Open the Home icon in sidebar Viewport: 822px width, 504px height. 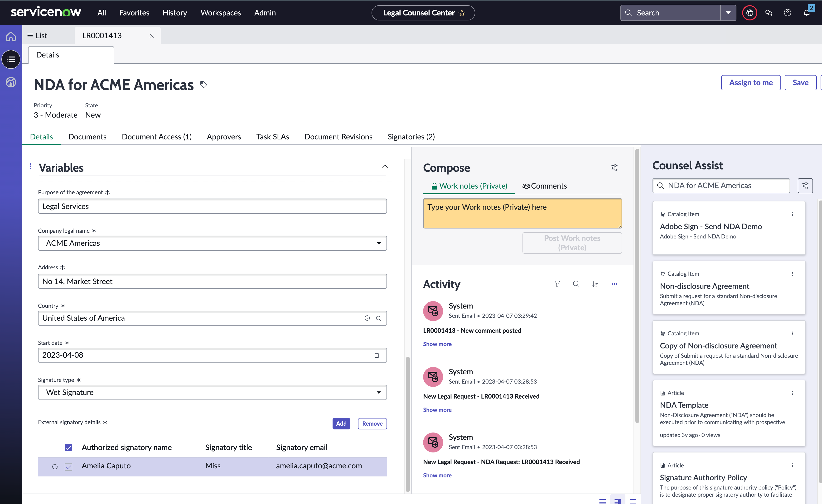pyautogui.click(x=11, y=36)
